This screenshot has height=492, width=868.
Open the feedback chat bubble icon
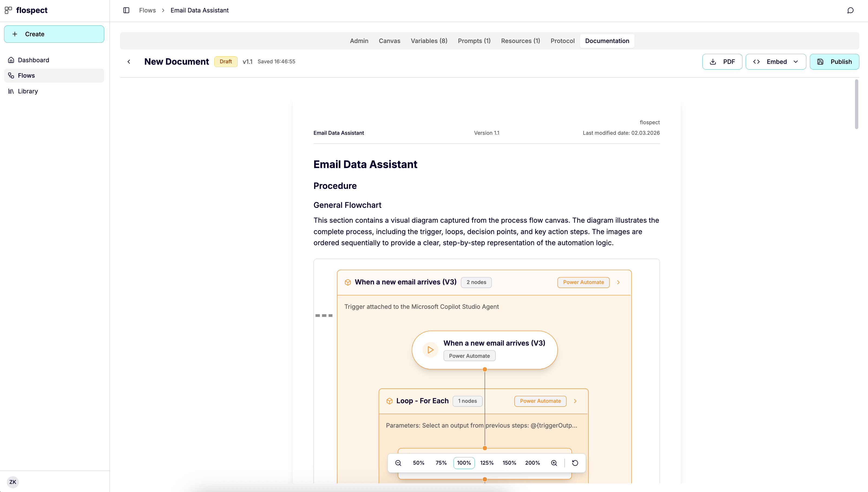tap(850, 10)
